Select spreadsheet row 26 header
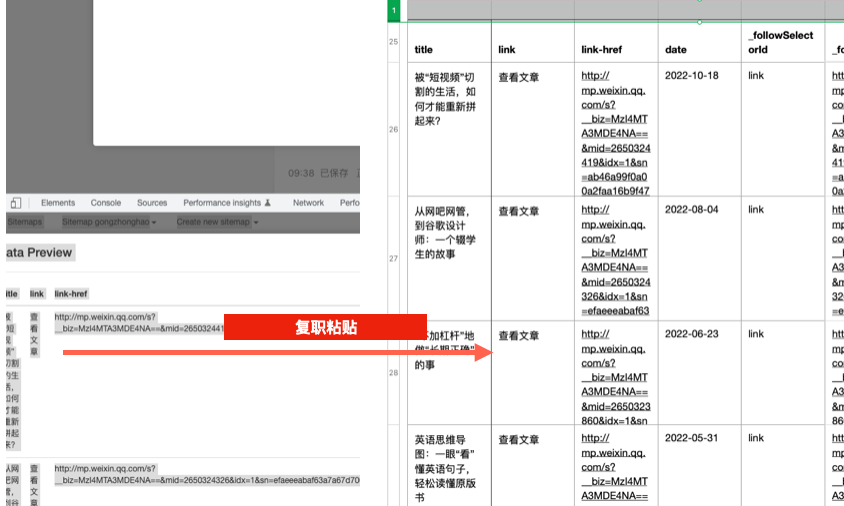Image resolution: width=844 pixels, height=506 pixels. coord(393,129)
